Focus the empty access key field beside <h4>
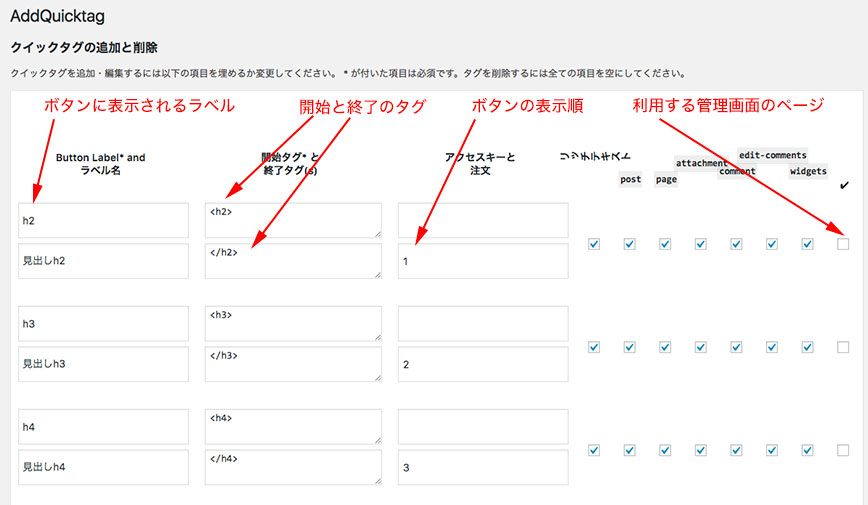The height and width of the screenshot is (505, 868). [483, 426]
